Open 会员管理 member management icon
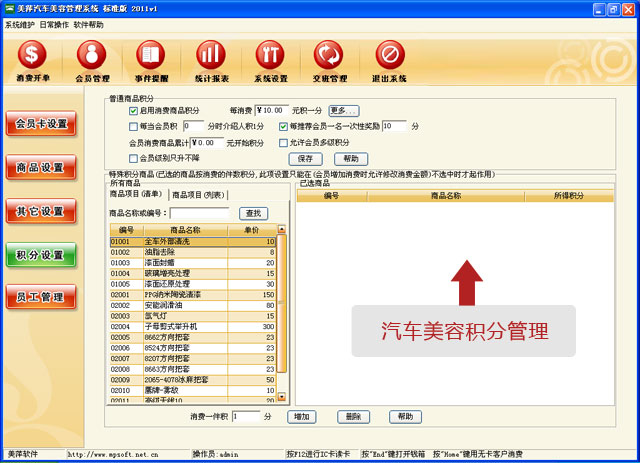 (x=92, y=57)
